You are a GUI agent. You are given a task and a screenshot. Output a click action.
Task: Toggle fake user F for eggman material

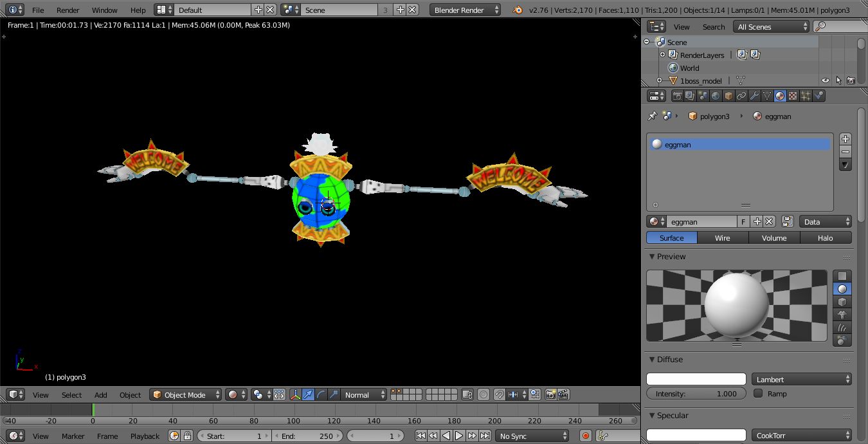[x=743, y=221]
